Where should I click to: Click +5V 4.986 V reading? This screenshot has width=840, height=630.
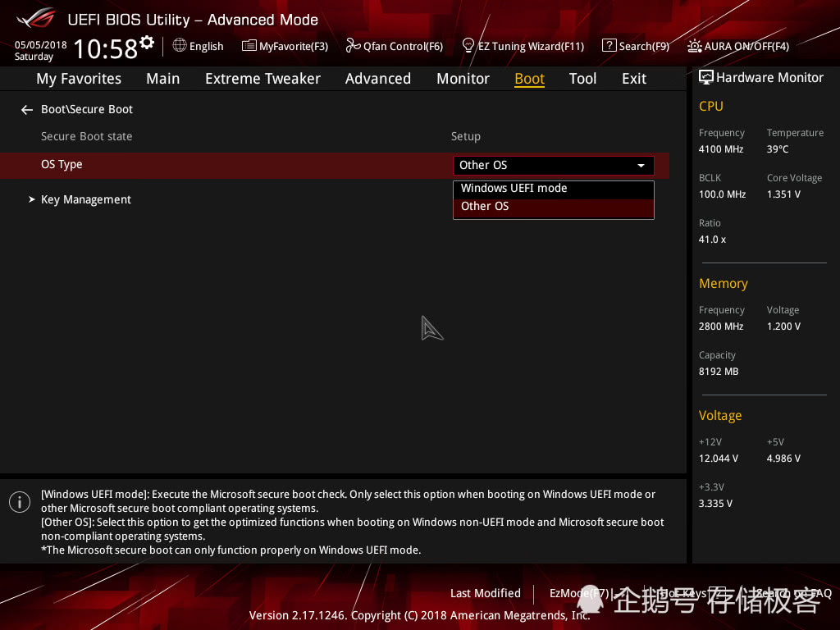pos(783,459)
